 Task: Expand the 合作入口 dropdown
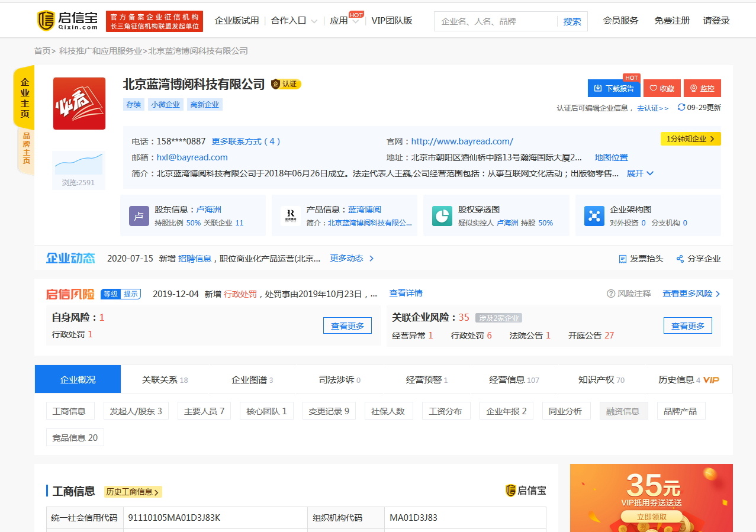click(294, 21)
